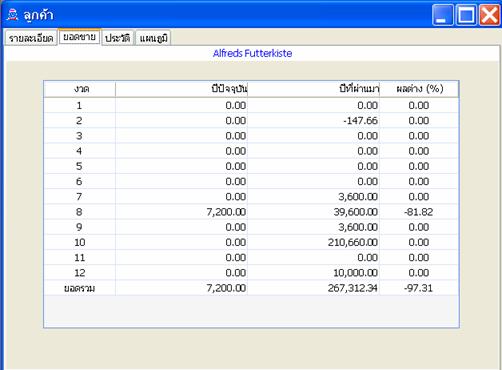
Task: Click the ปีที่ผ่านมา column header
Action: 313,89
